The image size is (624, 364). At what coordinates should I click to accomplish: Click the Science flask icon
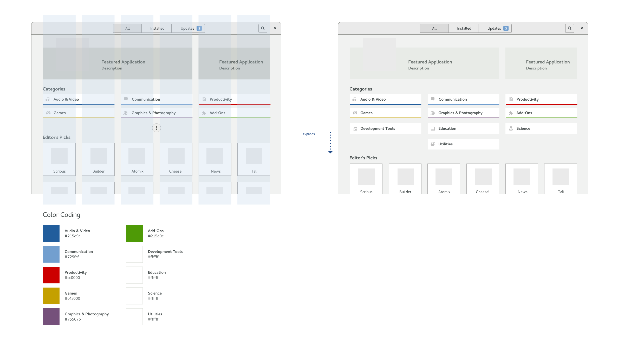(x=511, y=128)
